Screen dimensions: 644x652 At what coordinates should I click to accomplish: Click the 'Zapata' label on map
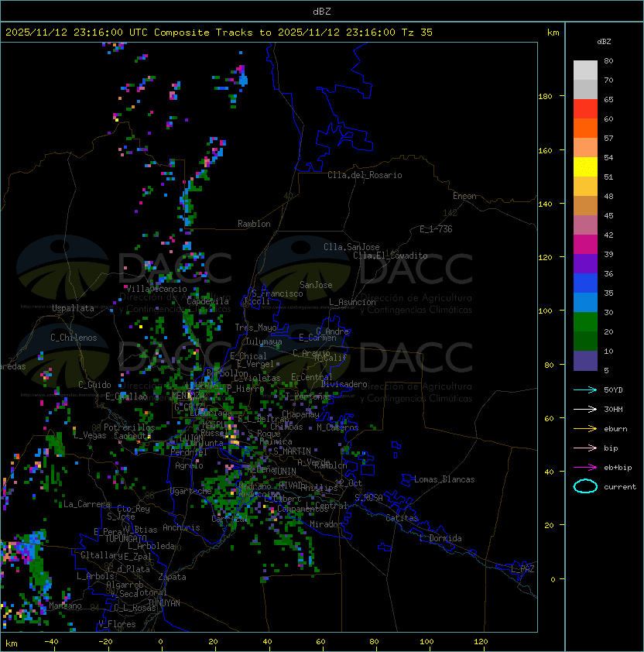tap(172, 577)
